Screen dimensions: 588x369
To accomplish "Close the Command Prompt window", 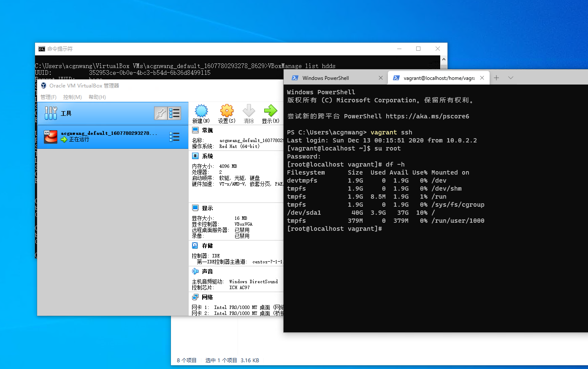I will tap(438, 49).
